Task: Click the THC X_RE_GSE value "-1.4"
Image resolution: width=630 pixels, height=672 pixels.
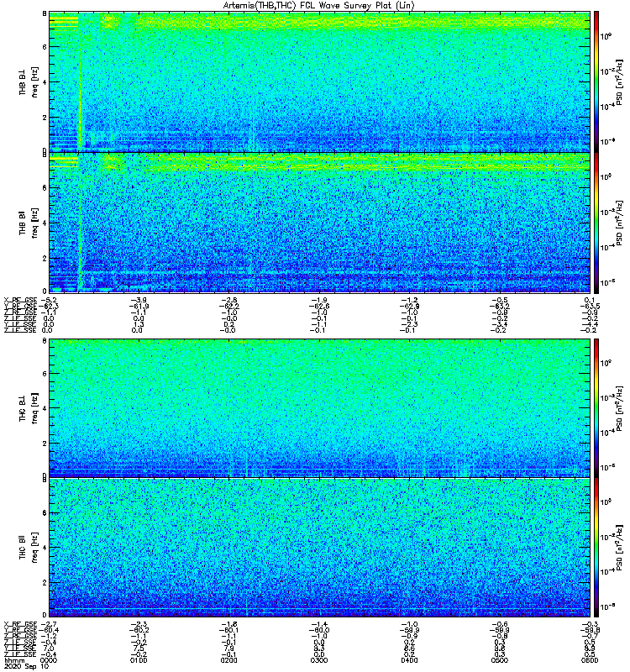Action: click(319, 624)
